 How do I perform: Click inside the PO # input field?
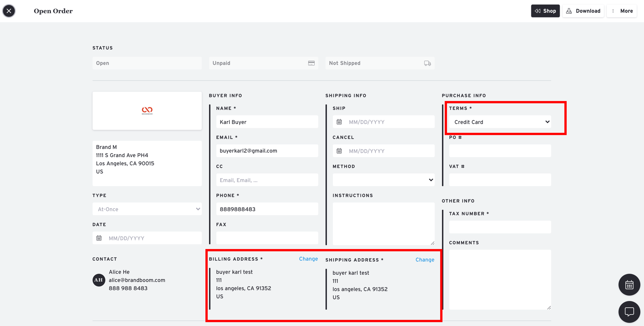coord(500,151)
